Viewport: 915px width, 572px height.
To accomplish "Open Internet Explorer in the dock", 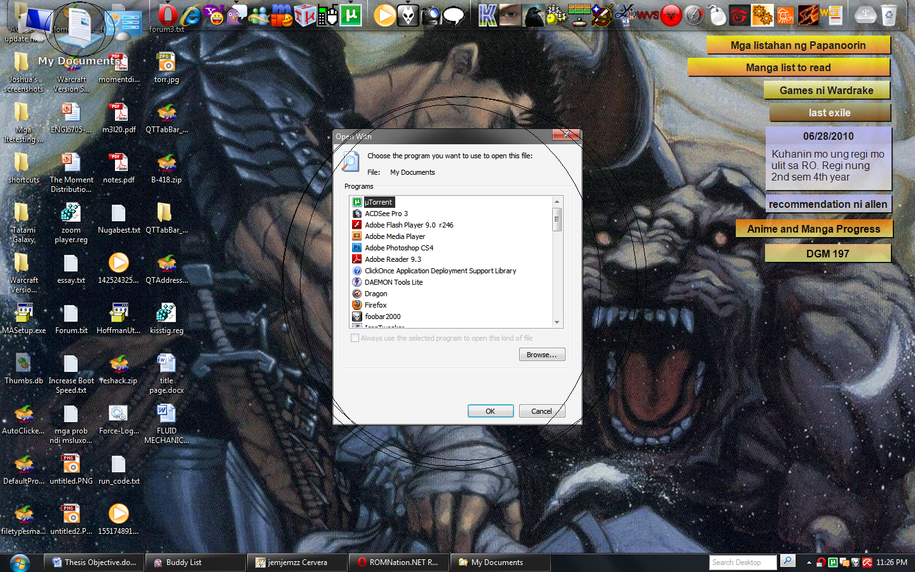I will pyautogui.click(x=191, y=16).
